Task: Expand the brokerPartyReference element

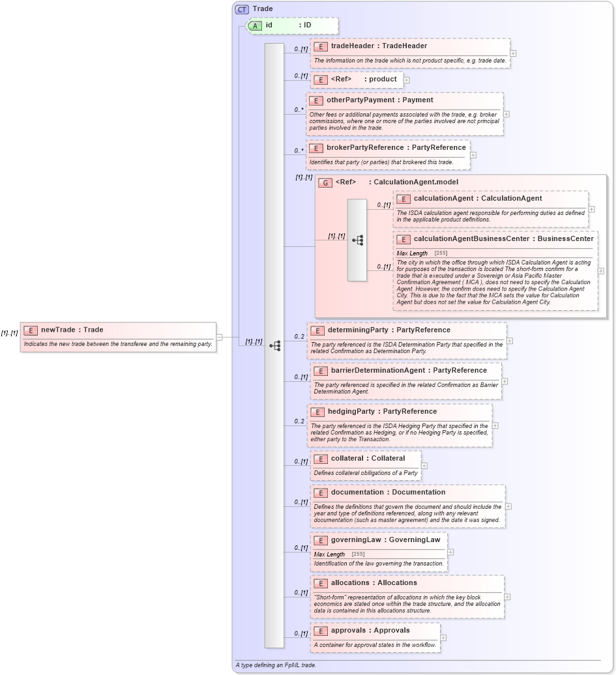Action: [473, 155]
